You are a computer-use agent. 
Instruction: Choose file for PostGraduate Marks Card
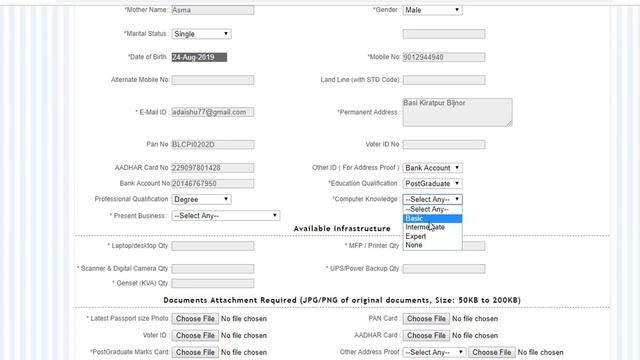pos(195,352)
